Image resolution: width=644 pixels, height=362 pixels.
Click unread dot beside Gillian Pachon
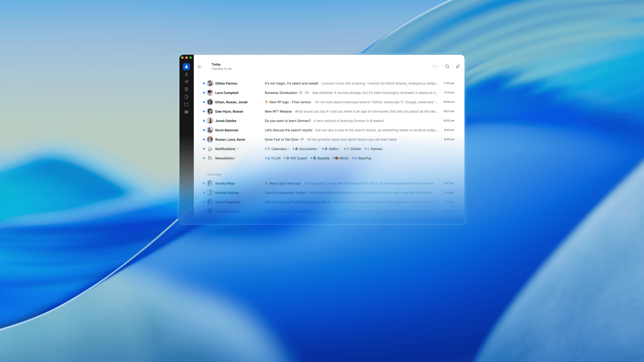click(204, 83)
